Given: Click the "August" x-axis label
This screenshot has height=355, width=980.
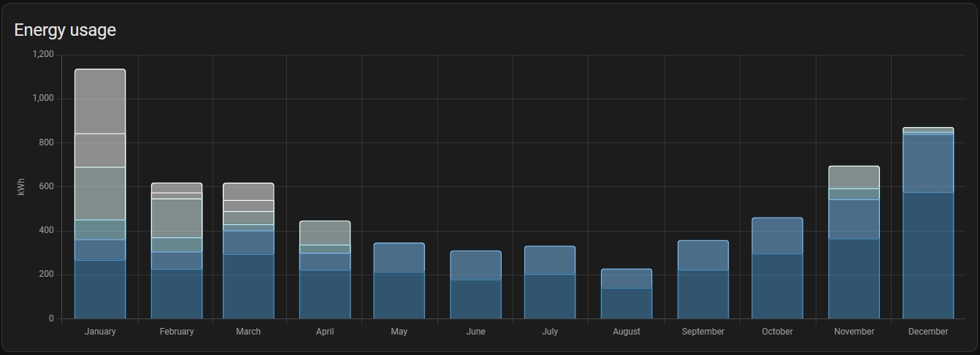Looking at the screenshot, I should [627, 332].
